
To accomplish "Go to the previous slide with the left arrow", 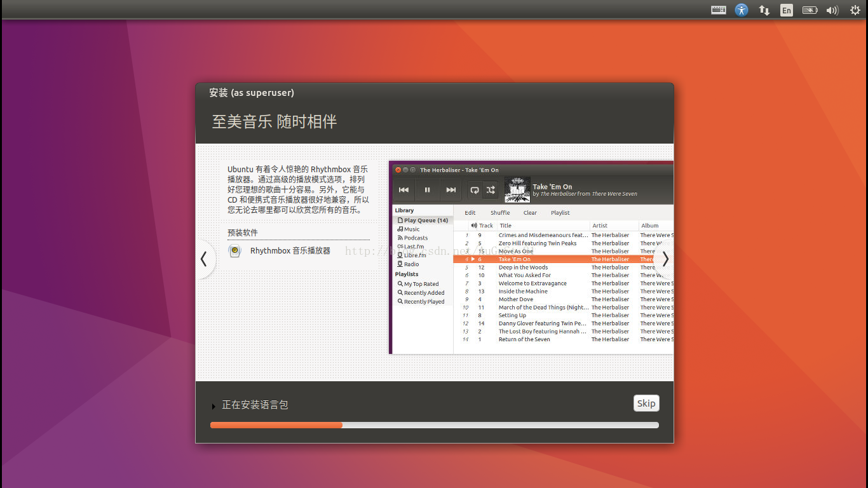I will (204, 259).
